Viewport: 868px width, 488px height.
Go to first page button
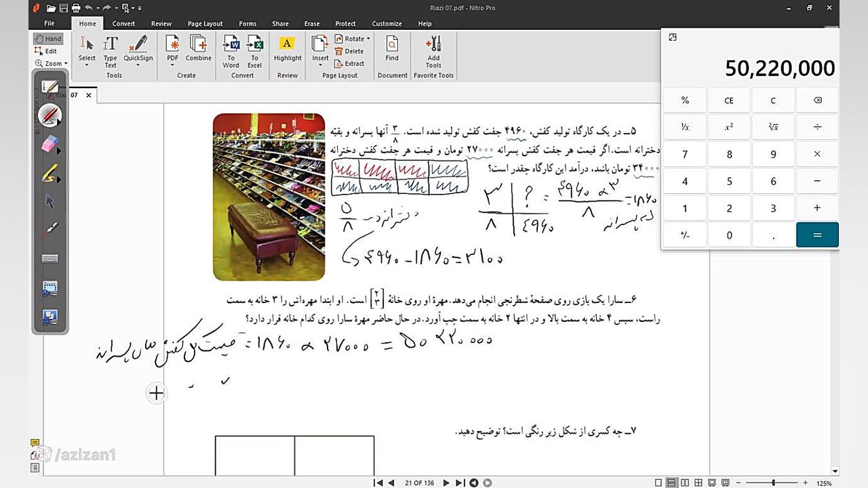[x=378, y=483]
